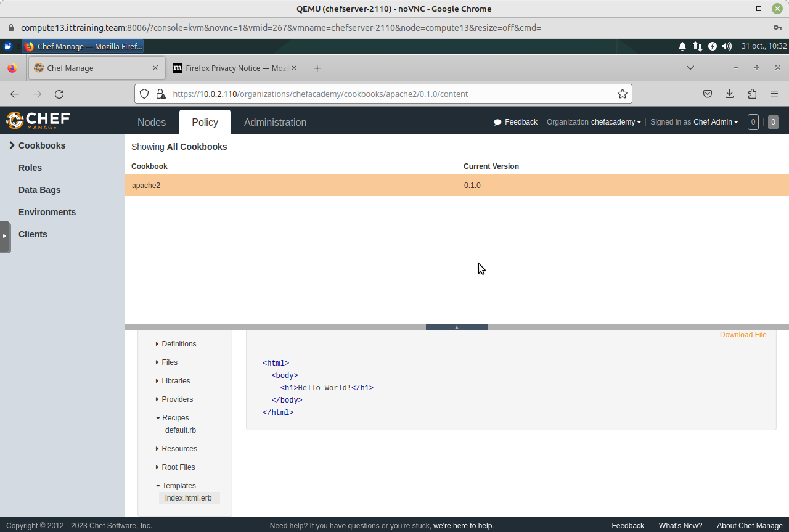The width and height of the screenshot is (789, 532).
Task: Open the Organization chefacademy dropdown
Action: (x=616, y=122)
